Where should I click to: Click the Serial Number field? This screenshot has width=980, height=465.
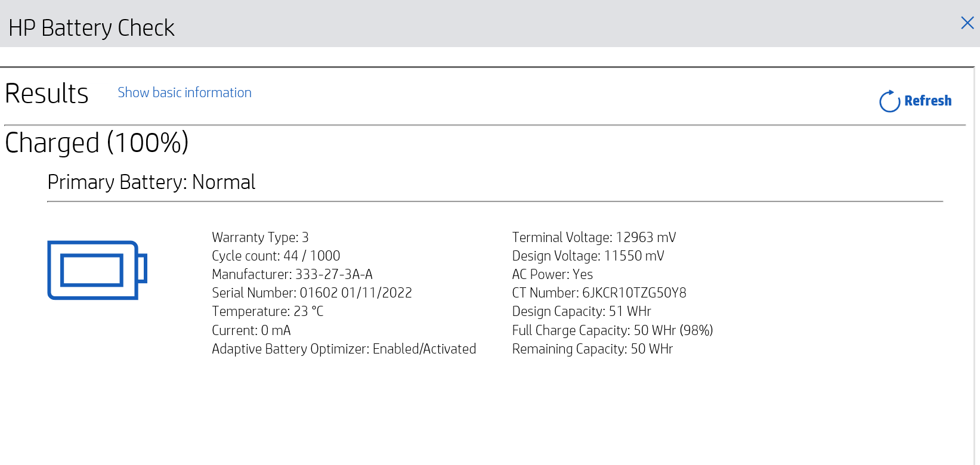(x=311, y=293)
